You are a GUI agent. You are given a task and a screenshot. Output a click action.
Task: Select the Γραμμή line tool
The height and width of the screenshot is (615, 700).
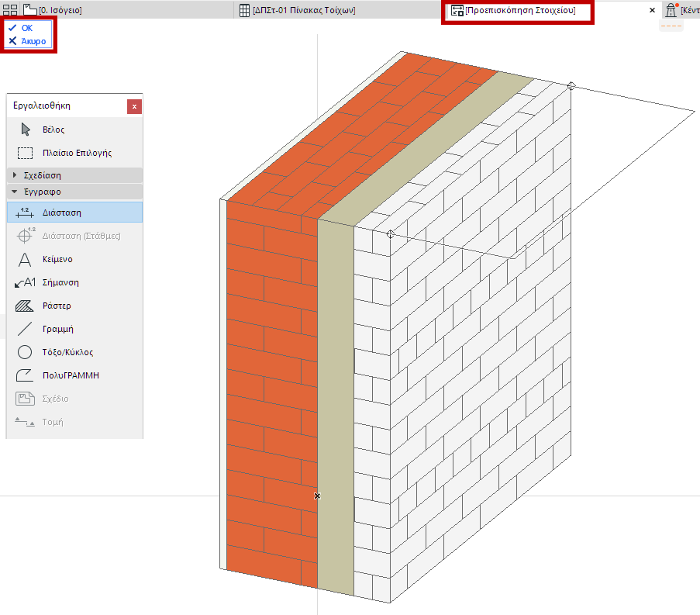[74, 329]
